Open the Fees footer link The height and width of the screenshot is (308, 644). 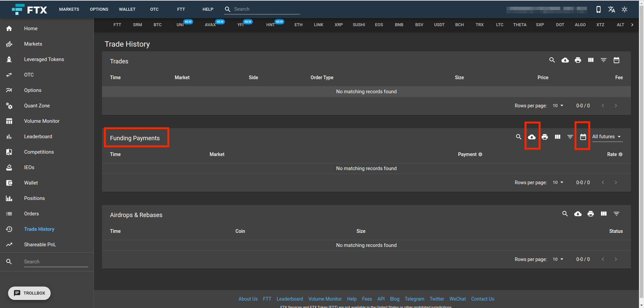[367, 299]
